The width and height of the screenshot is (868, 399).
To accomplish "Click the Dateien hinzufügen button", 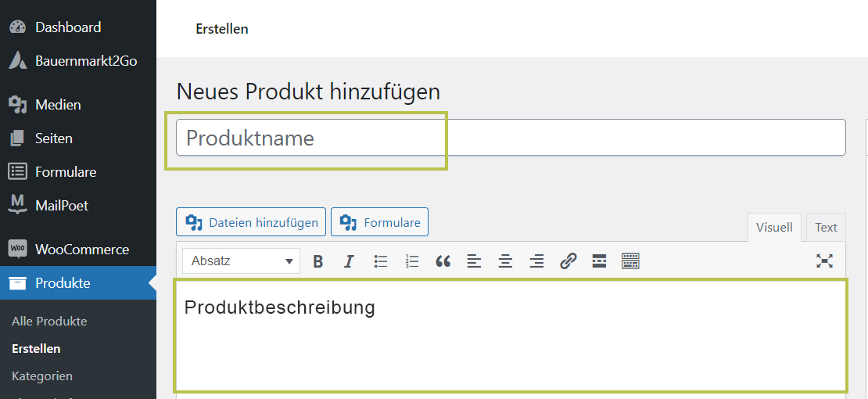I will click(251, 222).
